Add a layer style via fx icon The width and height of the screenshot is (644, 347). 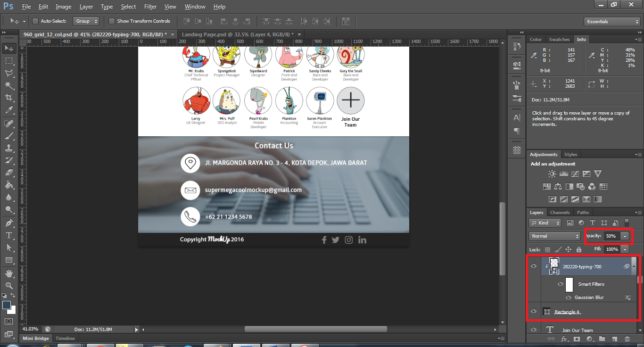pos(564,339)
